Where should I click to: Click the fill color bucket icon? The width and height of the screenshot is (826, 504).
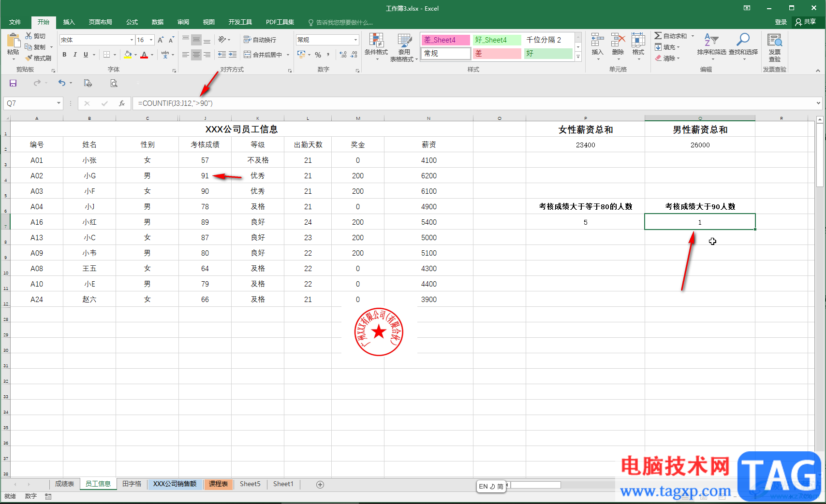[128, 55]
